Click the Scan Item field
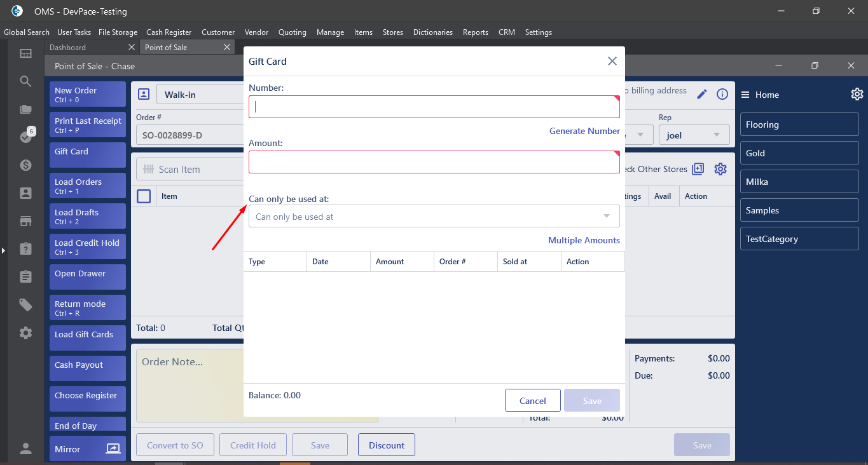The height and width of the screenshot is (465, 868). tap(190, 169)
